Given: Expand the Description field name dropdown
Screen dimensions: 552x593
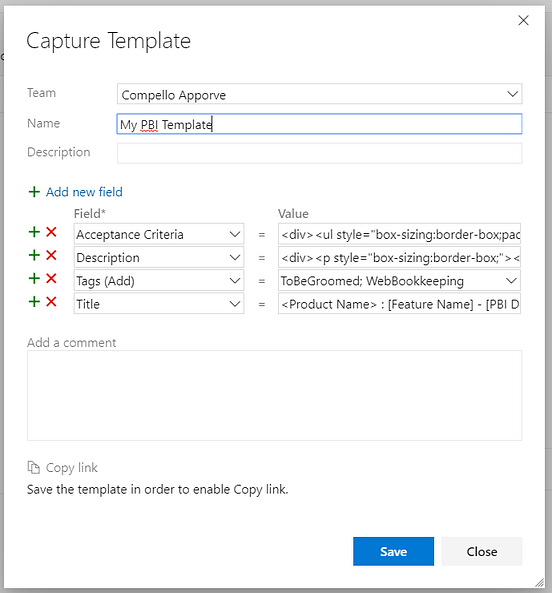Looking at the screenshot, I should tap(235, 258).
